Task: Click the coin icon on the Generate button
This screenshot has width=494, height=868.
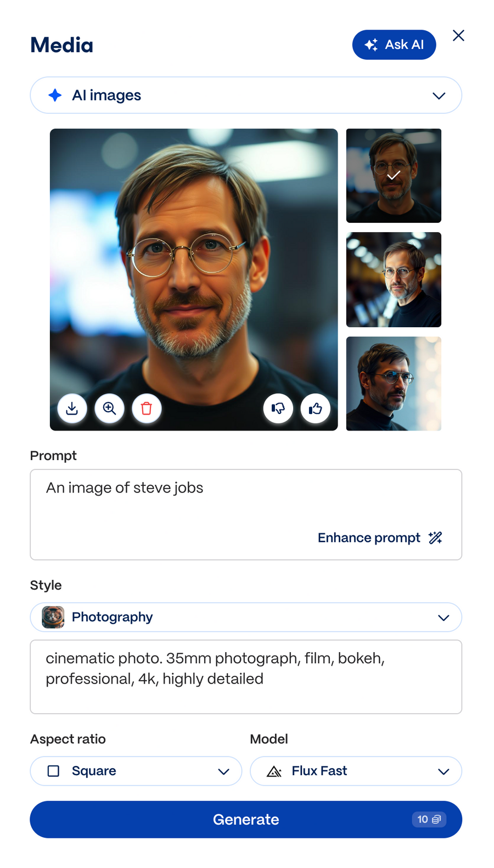Action: point(437,819)
